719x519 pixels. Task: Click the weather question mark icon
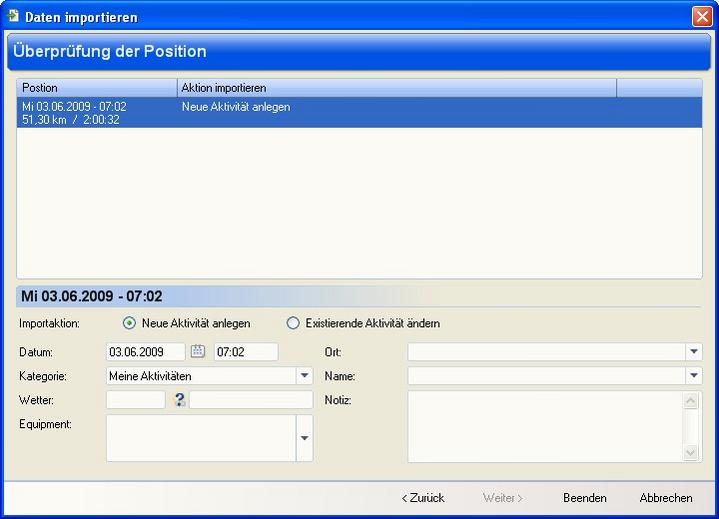(179, 400)
